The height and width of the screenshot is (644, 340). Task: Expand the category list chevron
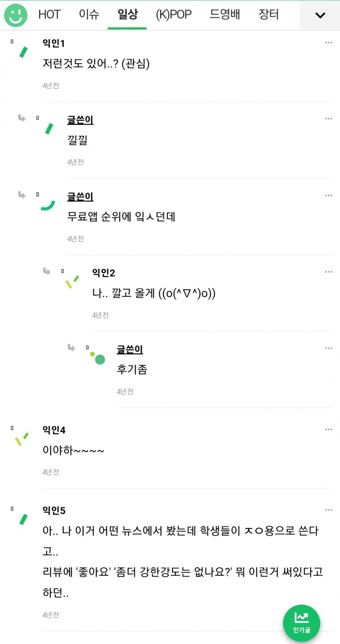click(x=320, y=16)
